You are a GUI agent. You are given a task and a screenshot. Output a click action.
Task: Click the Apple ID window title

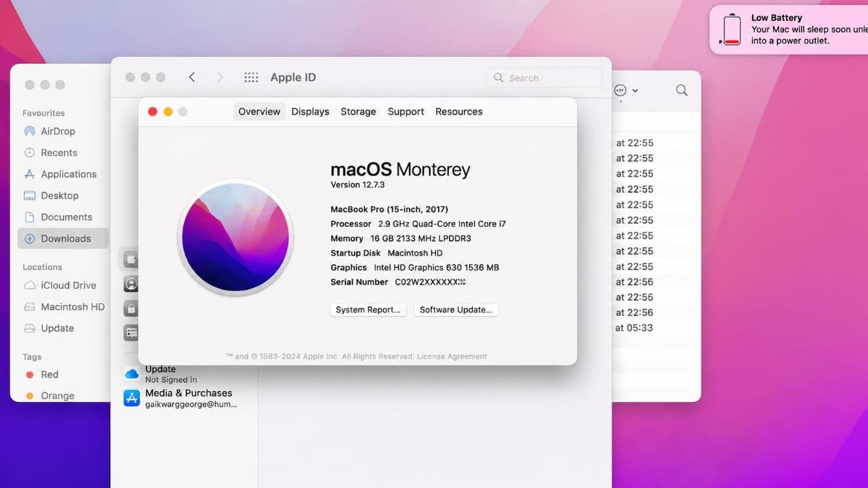pos(293,77)
